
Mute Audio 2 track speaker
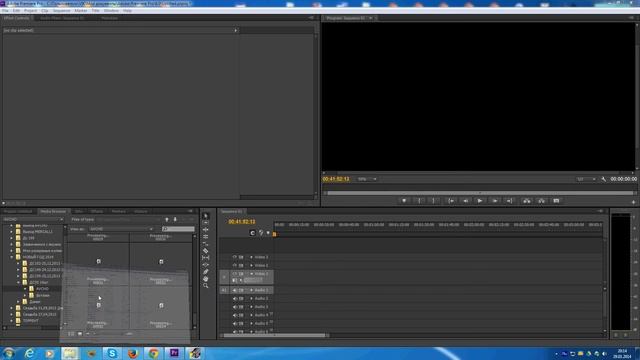click(235, 299)
